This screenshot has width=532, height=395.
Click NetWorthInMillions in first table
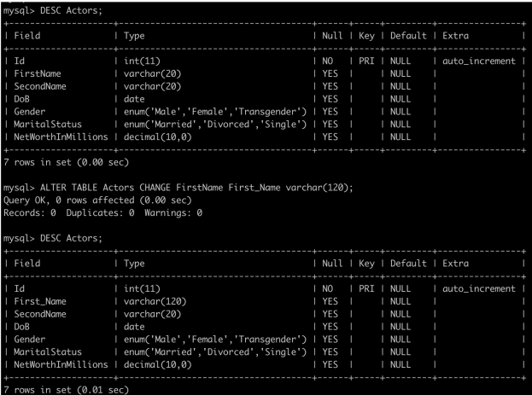coord(61,137)
